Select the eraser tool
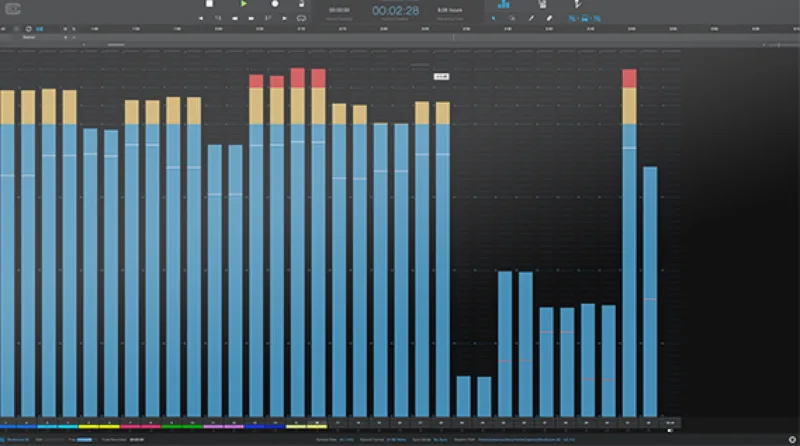 point(549,18)
